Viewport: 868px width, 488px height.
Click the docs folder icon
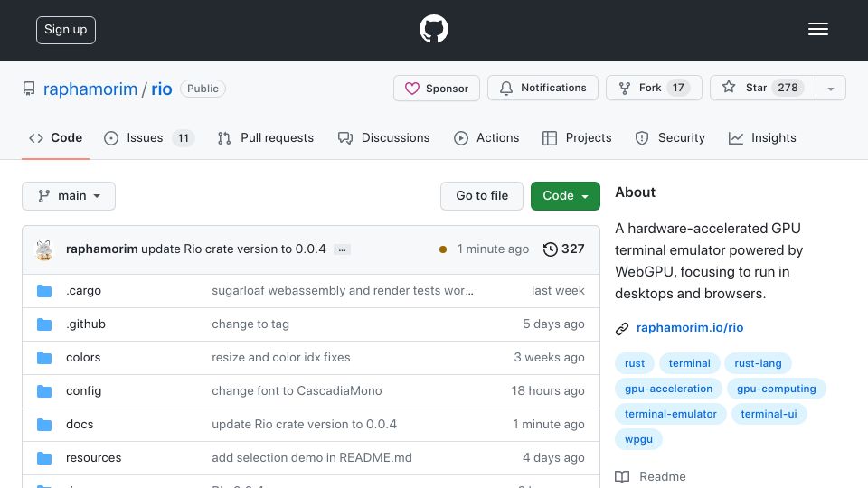point(44,425)
